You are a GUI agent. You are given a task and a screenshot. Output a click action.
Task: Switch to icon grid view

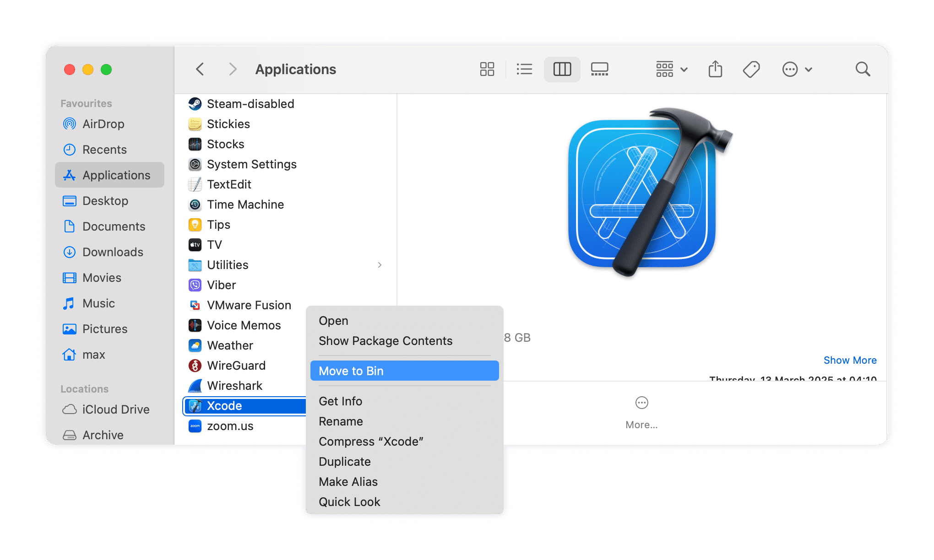coord(487,69)
